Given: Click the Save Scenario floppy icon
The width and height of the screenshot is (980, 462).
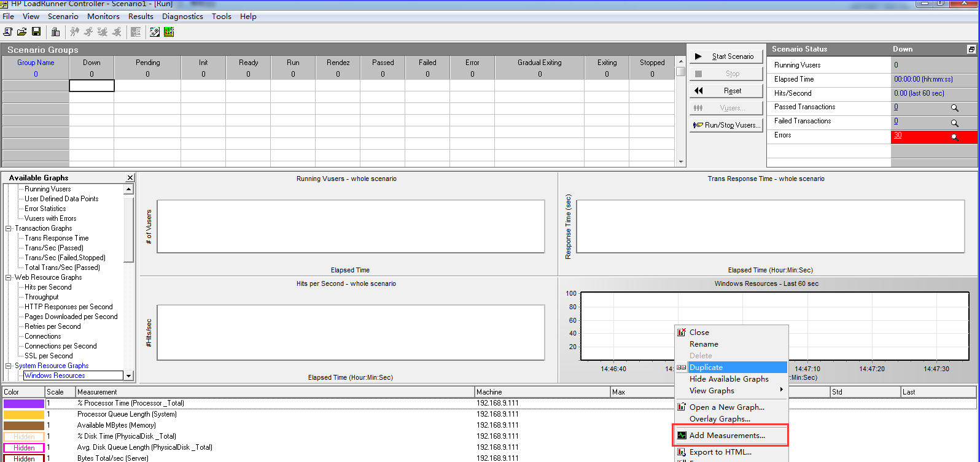Looking at the screenshot, I should pyautogui.click(x=36, y=32).
